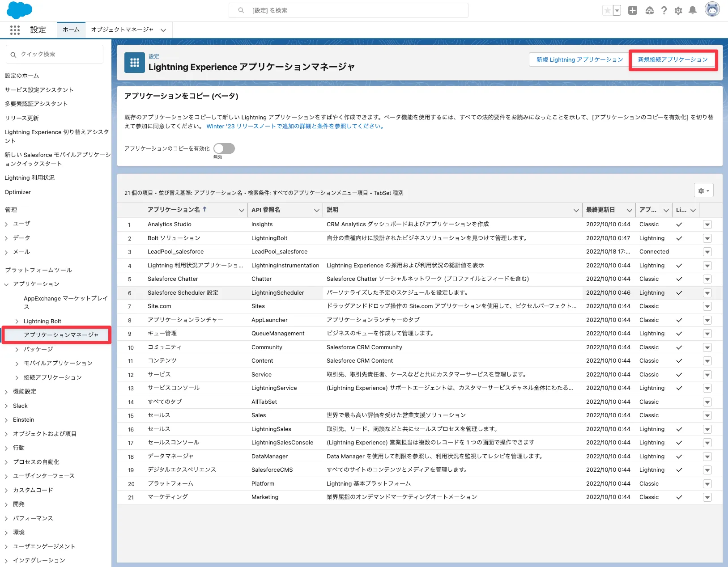The width and height of the screenshot is (728, 567).
Task: Open the アプ... type column menu
Action: pyautogui.click(x=666, y=210)
